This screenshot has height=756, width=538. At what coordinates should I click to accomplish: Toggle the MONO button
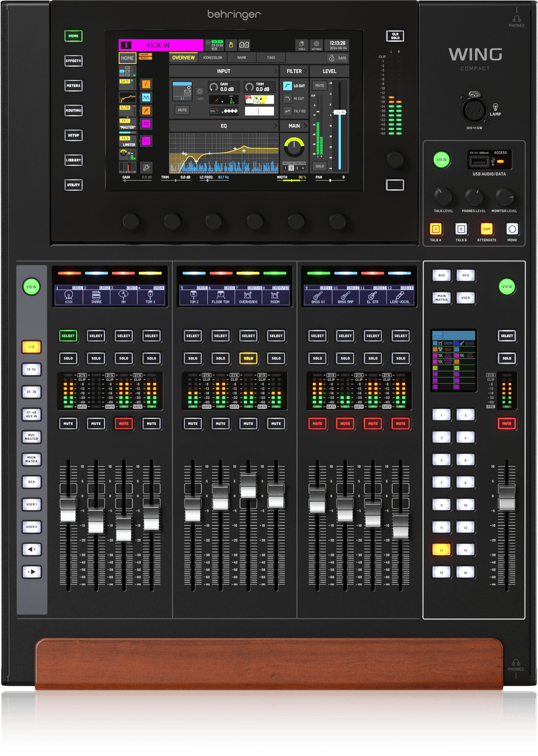click(x=512, y=229)
